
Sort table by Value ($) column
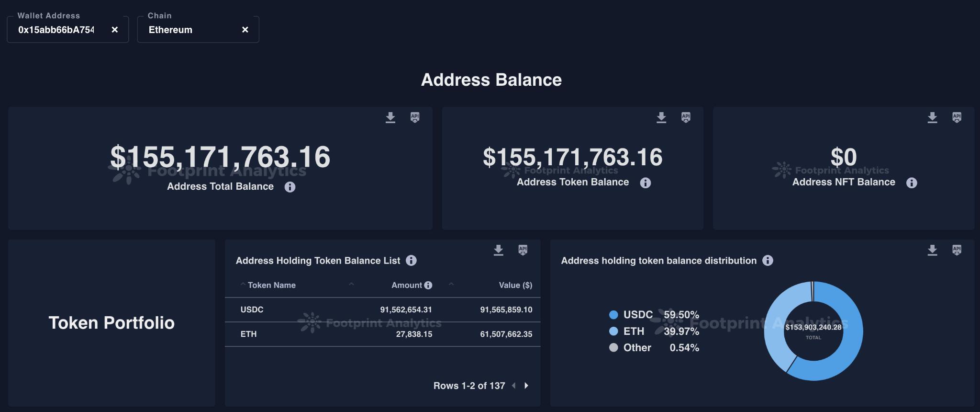coord(515,286)
